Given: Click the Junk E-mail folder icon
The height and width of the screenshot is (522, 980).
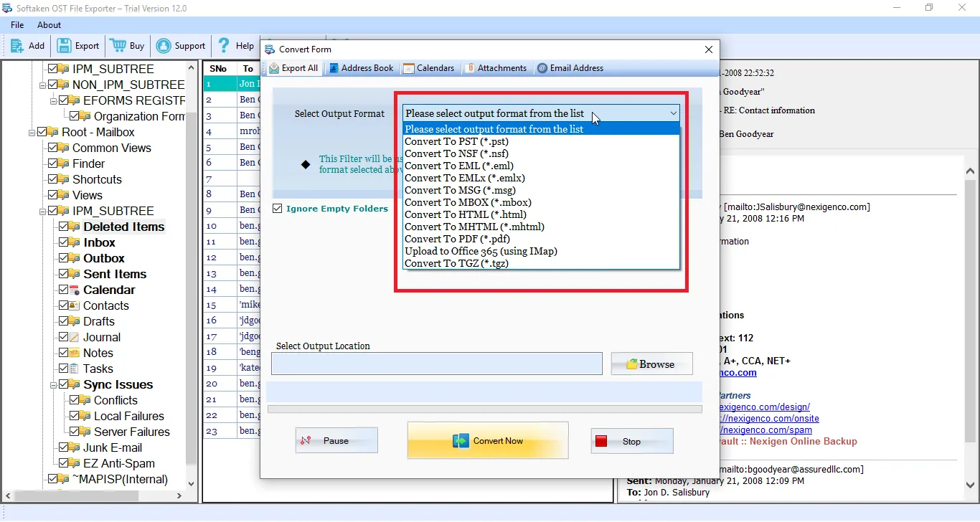Looking at the screenshot, I should 75,447.
